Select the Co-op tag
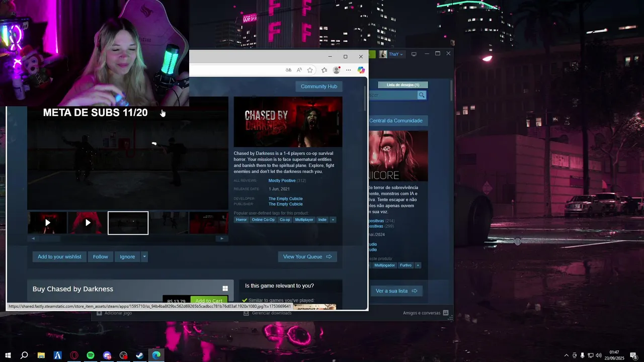Viewport: 644px width, 362px height. 285,220
